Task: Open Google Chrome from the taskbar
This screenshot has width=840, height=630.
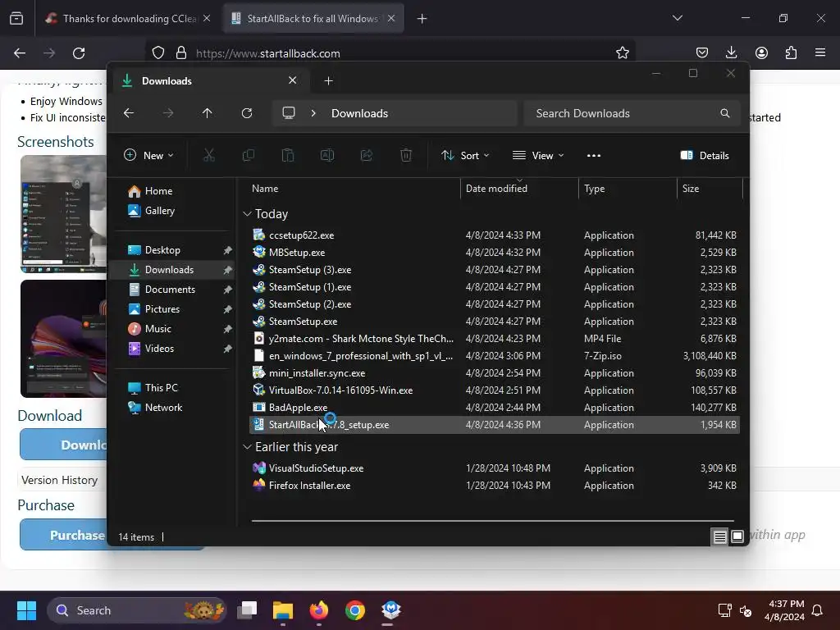Action: coord(354,610)
